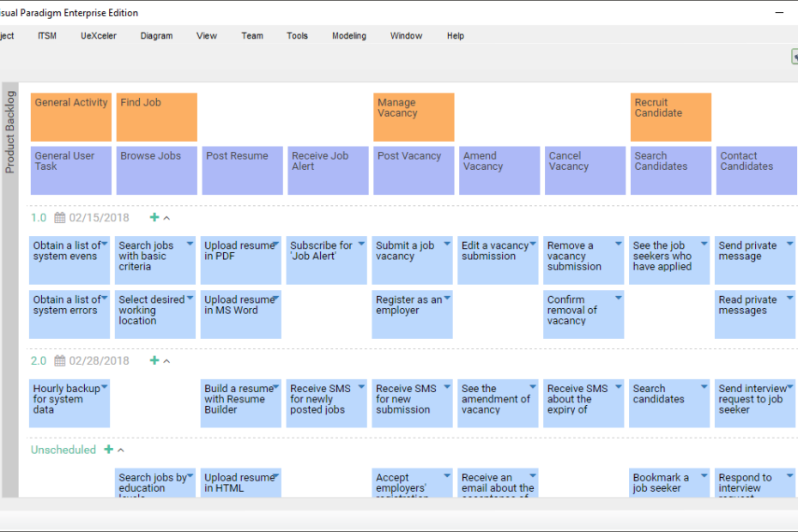Open the UeXceler menu
This screenshot has height=532, width=798.
click(99, 36)
